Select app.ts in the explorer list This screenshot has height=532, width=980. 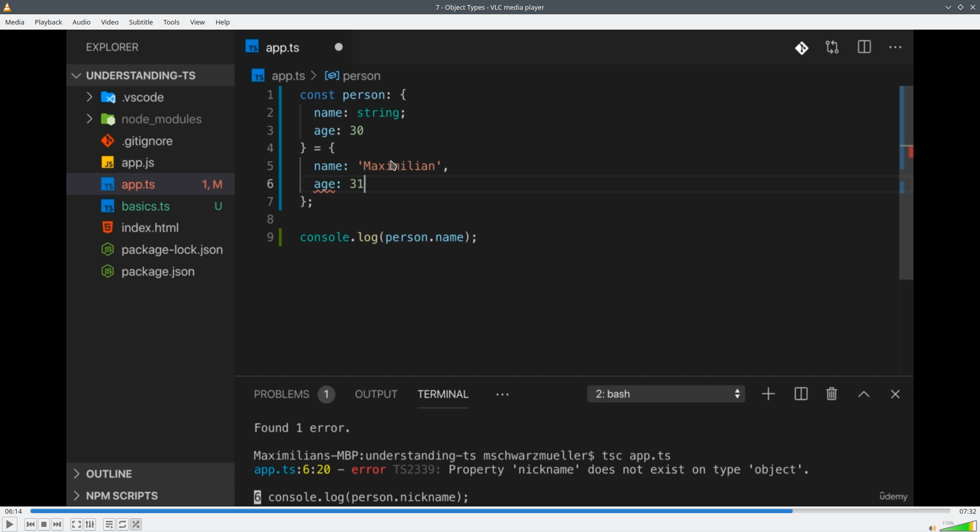(x=151, y=185)
